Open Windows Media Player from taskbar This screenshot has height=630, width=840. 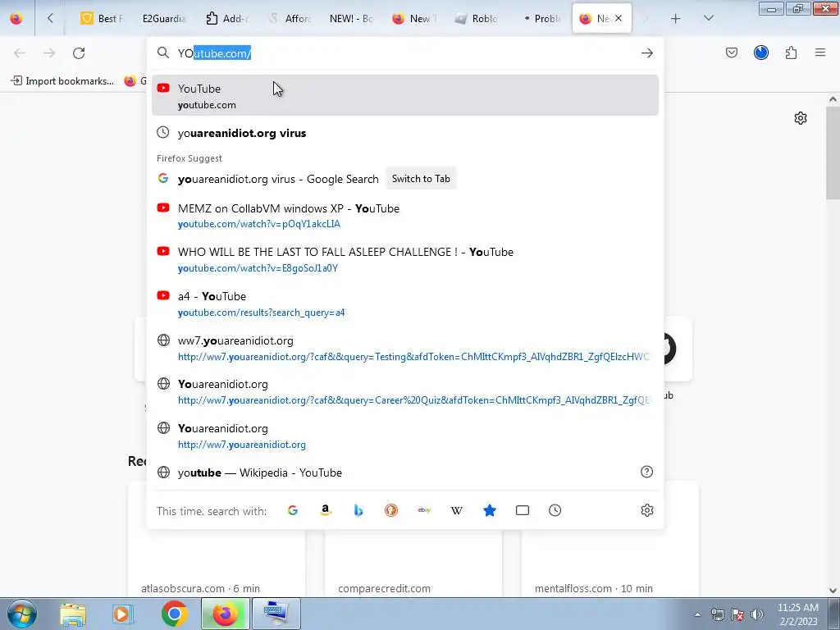click(x=123, y=614)
